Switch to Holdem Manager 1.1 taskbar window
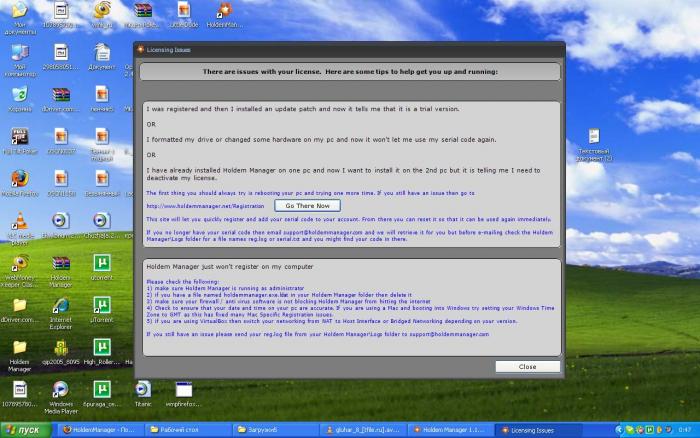700x438 pixels. pos(450,430)
